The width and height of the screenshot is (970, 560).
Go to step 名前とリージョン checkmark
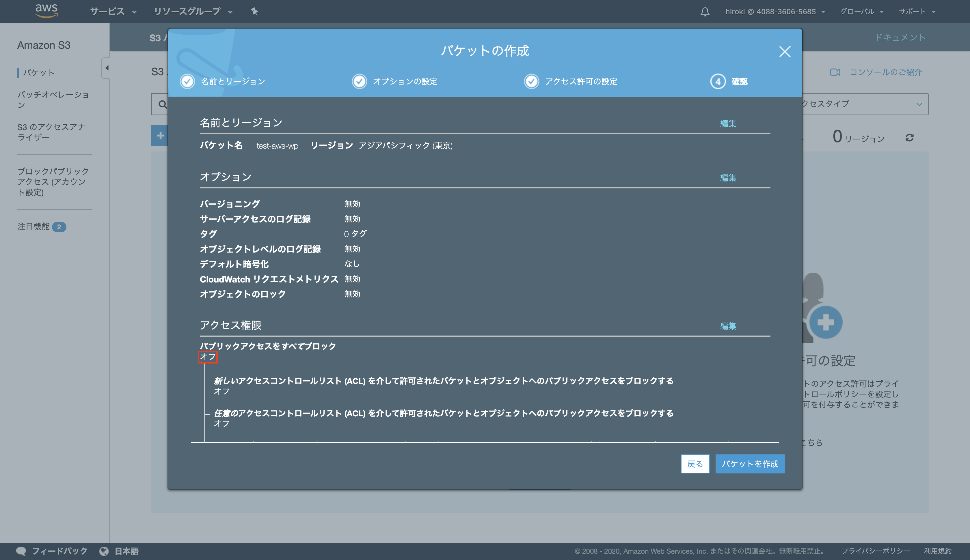pos(187,82)
